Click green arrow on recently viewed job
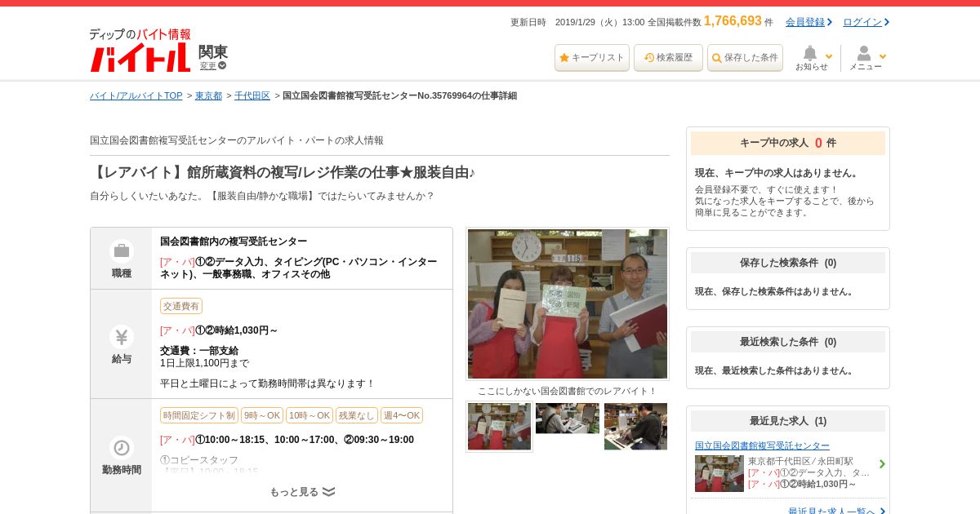This screenshot has width=980, height=514. point(882,464)
